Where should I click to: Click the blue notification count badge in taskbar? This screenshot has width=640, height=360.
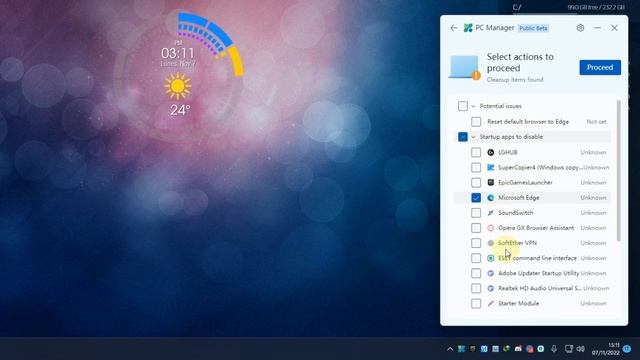coord(627,349)
